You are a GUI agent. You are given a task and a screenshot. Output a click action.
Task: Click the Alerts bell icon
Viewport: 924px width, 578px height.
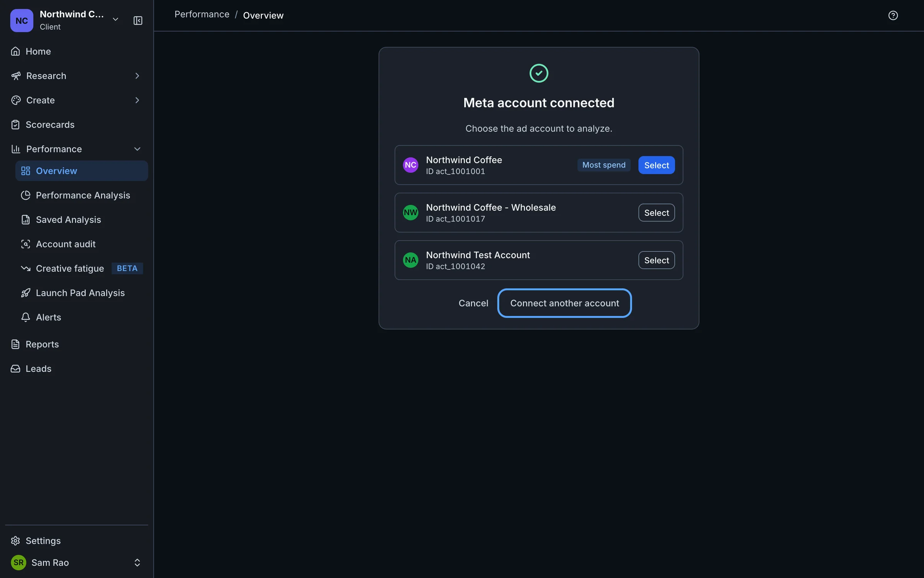pos(25,317)
